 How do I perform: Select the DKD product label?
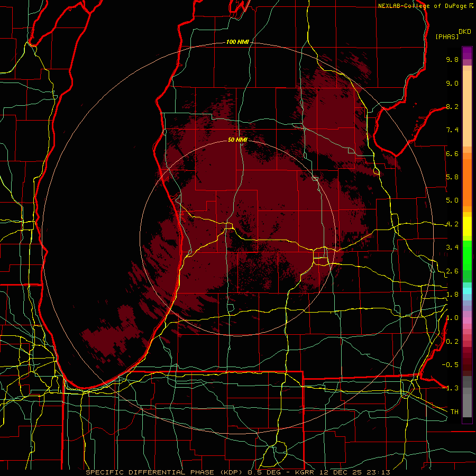(465, 32)
